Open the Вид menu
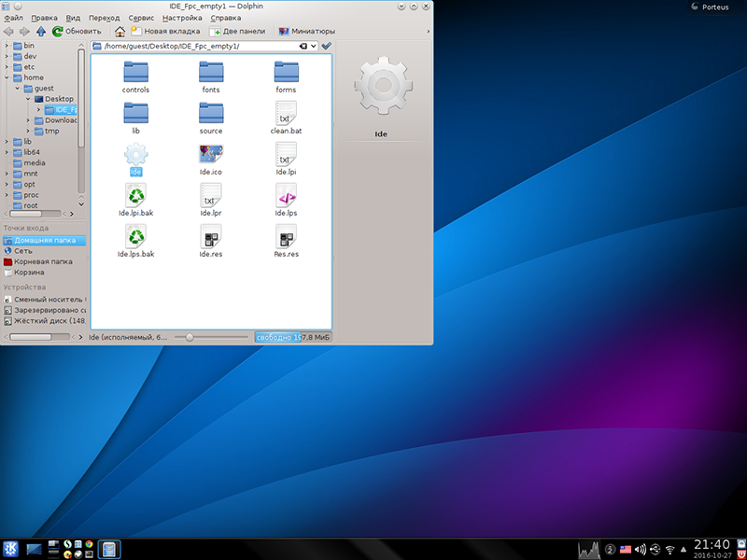The height and width of the screenshot is (560, 747). pos(73,18)
